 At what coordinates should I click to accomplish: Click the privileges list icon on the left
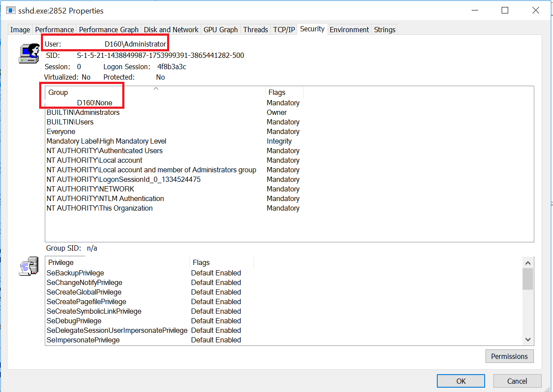28,266
